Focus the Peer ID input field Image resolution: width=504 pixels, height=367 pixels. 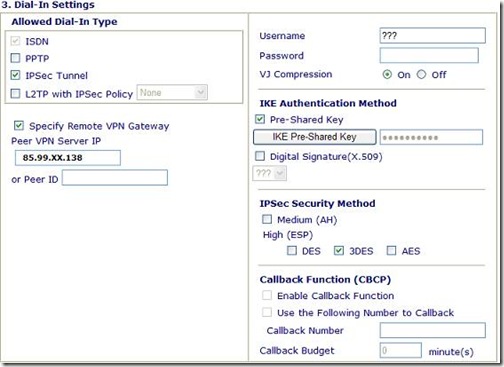point(115,178)
